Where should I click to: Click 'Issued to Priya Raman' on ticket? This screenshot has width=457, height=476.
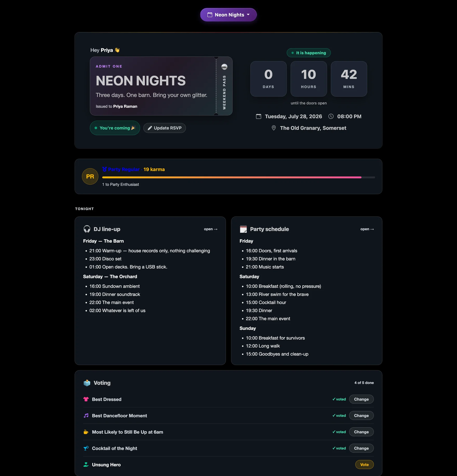point(116,106)
